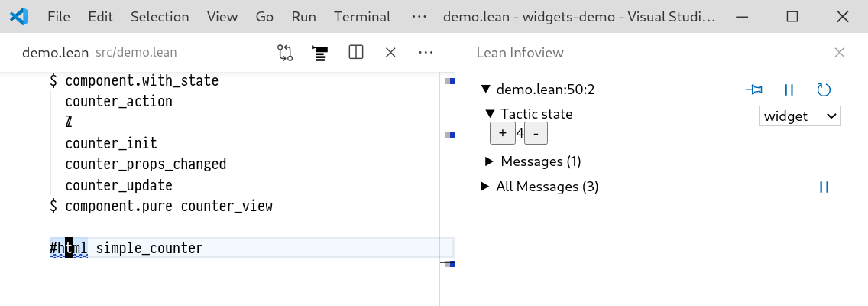This screenshot has height=306, width=868.
Task: Click the Lean infoview display icon
Action: point(319,53)
